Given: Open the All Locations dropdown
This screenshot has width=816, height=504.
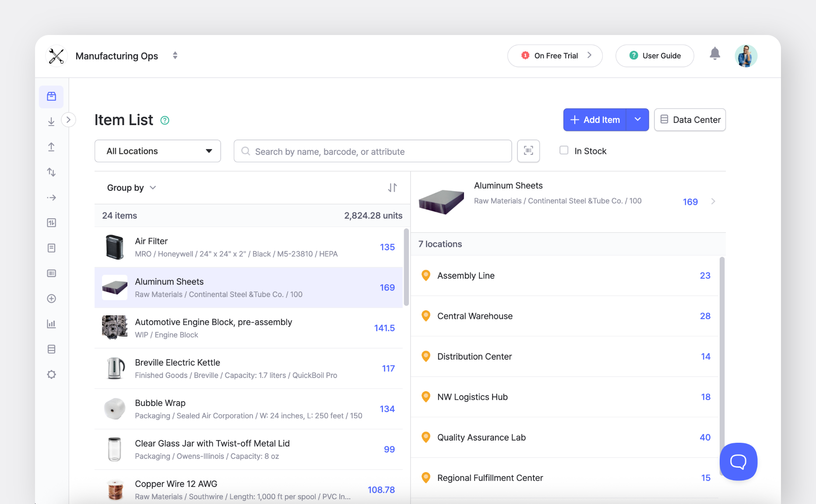Looking at the screenshot, I should 158,151.
